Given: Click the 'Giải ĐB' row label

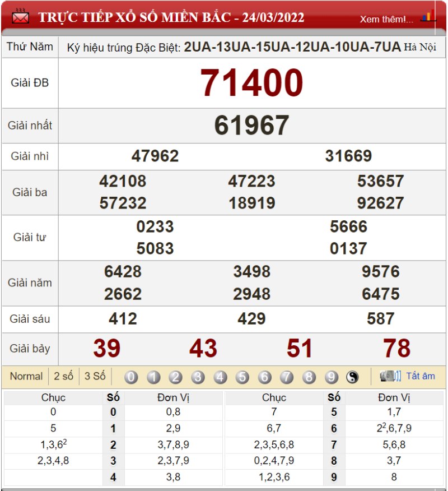Looking at the screenshot, I should tap(30, 83).
